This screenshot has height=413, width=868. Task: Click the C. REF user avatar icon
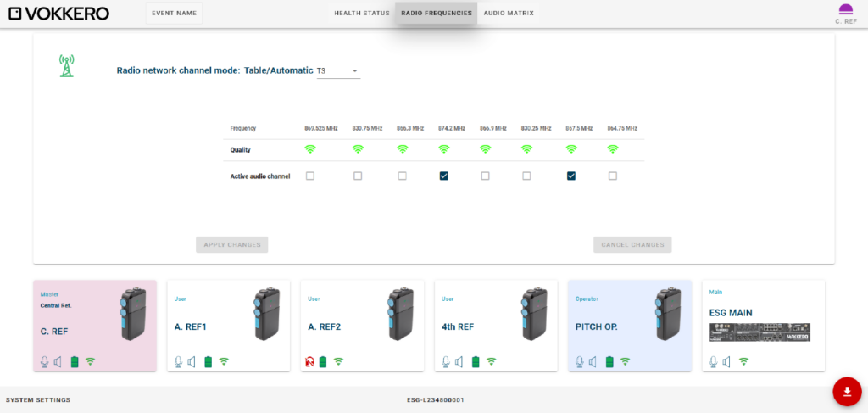point(845,10)
